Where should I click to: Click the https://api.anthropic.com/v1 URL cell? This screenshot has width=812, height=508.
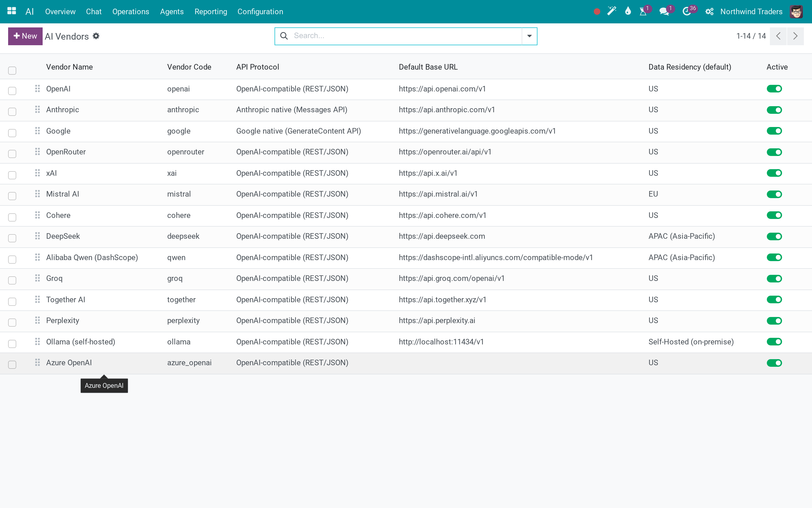[447, 109]
